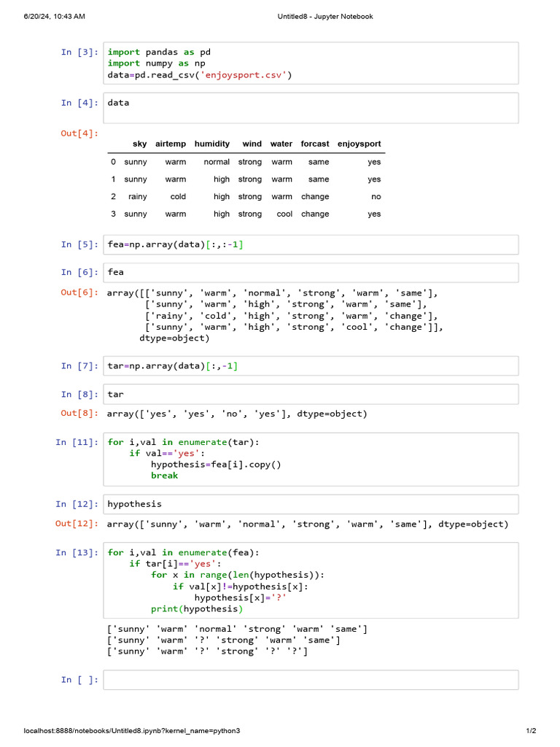The image size is (560, 747).
Task: Click the 'tar' code cell In [8]
Action: [311, 395]
